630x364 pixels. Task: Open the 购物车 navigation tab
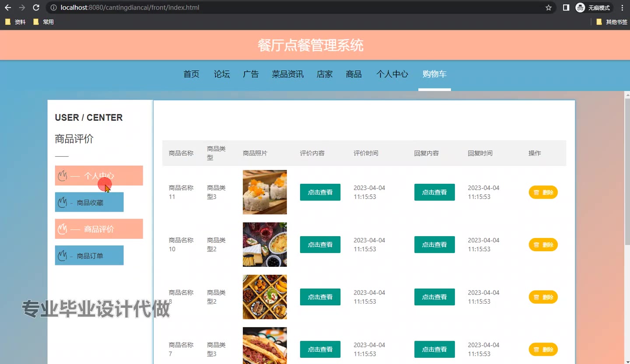434,74
